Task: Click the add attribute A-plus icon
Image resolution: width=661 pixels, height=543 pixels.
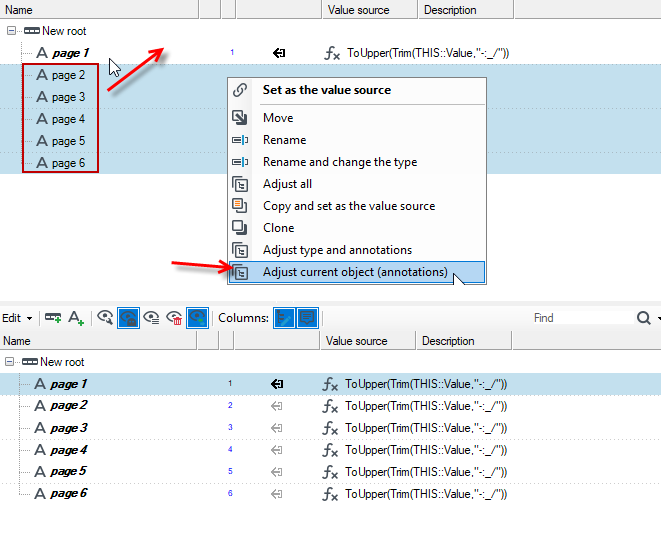Action: (x=76, y=318)
